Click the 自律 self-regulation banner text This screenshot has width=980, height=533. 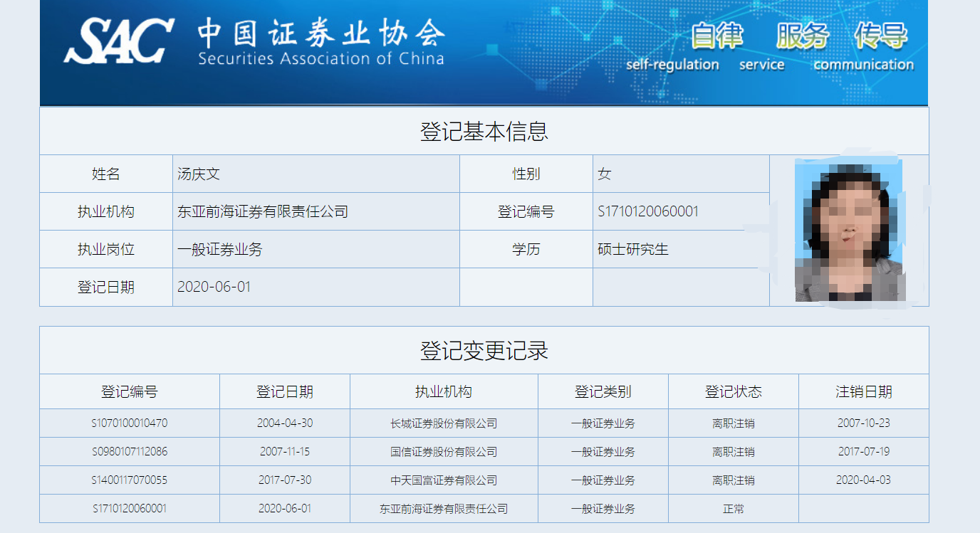point(672,48)
